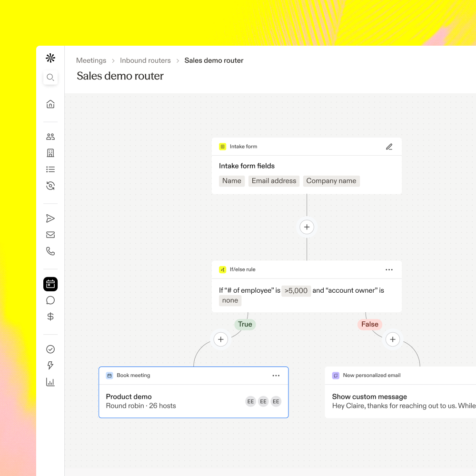The image size is (476, 476).
Task: Click the Name field tag
Action: [232, 181]
